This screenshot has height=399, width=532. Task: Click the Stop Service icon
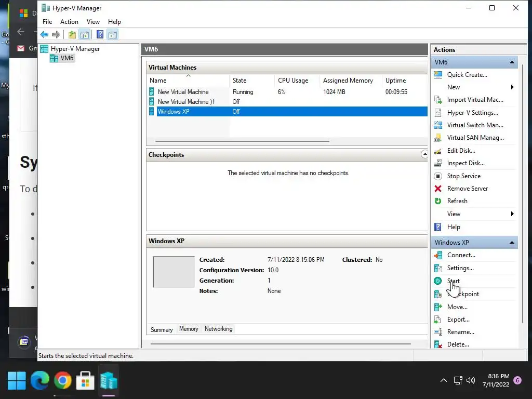(x=438, y=176)
